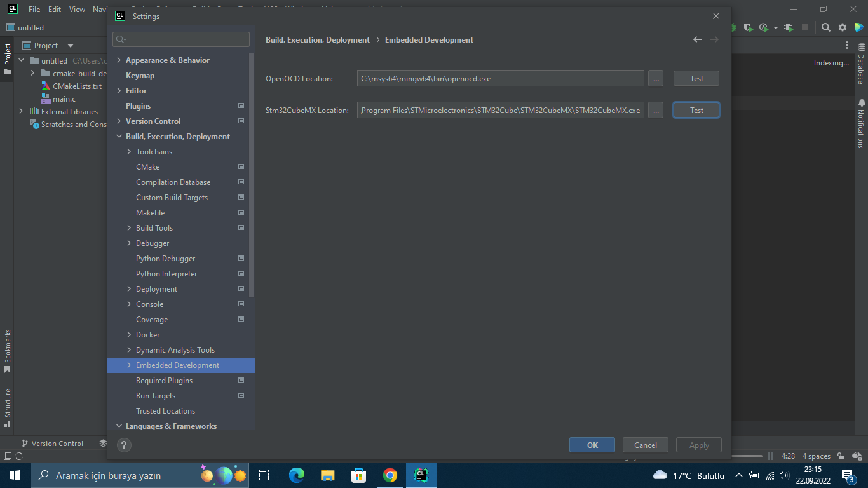This screenshot has width=868, height=488.
Task: Click the Stm32CubeMX Location path field
Action: pos(500,110)
